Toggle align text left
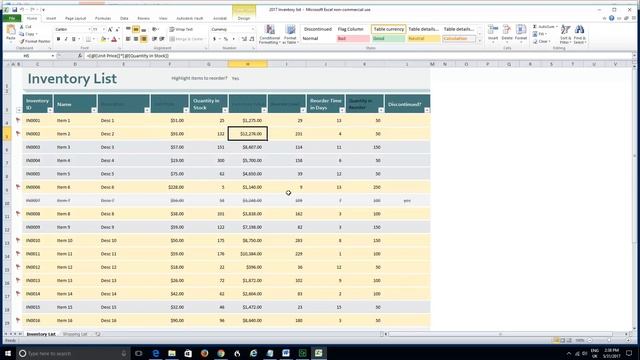Viewport: 640px width, 360px height. [x=128, y=39]
